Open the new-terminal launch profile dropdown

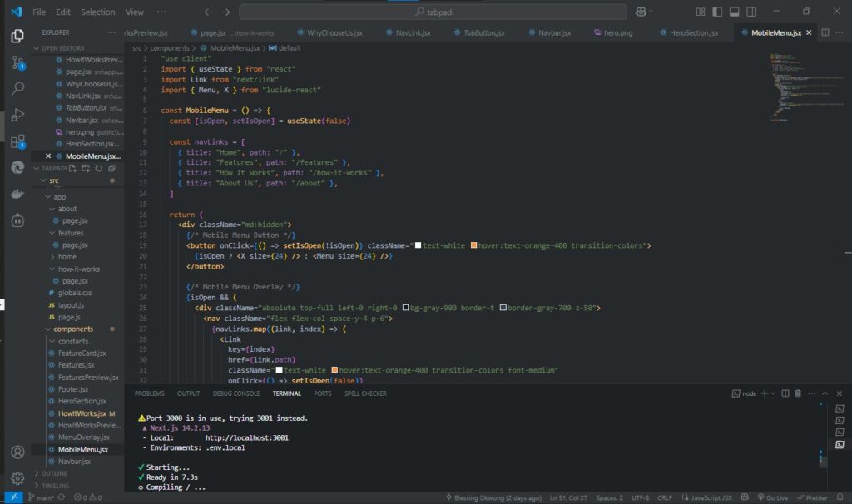773,393
